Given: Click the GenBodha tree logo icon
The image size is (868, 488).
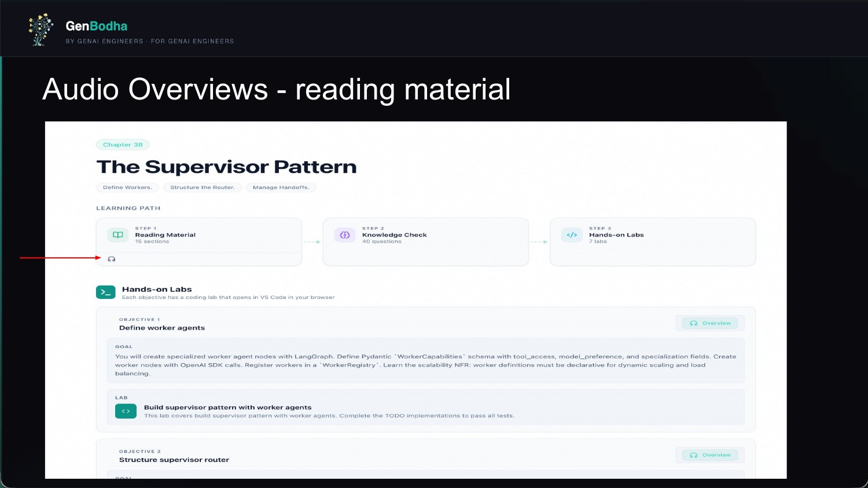Looking at the screenshot, I should point(40,30).
